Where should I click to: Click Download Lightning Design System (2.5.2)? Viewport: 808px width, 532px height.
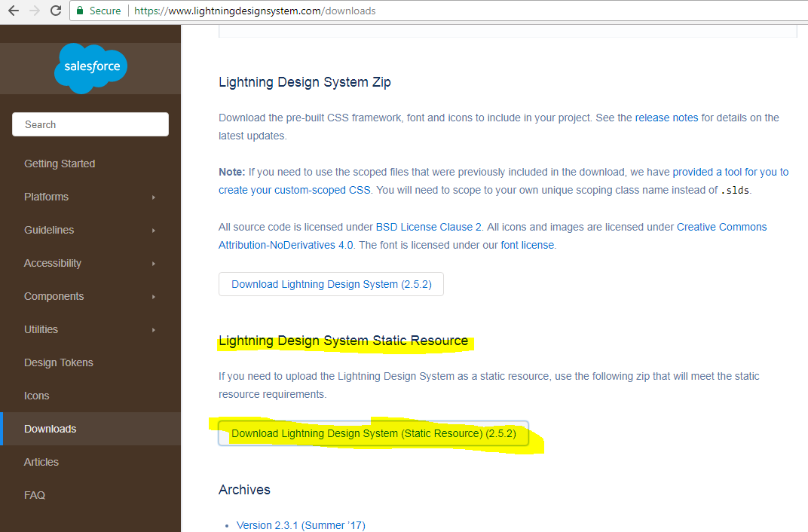(331, 284)
